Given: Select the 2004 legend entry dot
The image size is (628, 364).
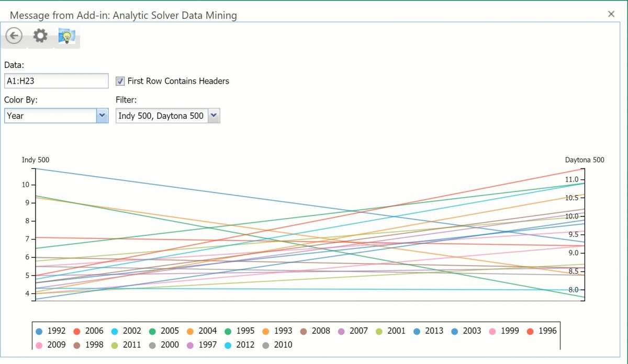Looking at the screenshot, I should tap(190, 331).
